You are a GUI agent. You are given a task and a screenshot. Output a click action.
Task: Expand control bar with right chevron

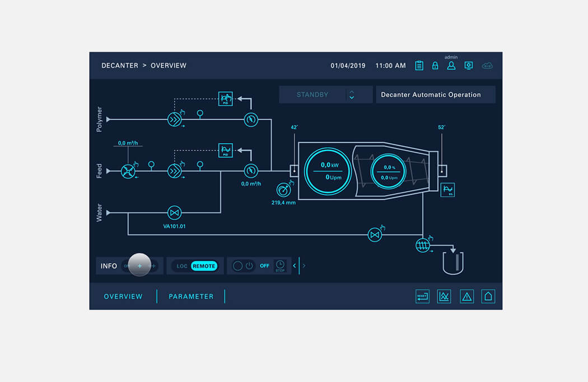coord(304,266)
